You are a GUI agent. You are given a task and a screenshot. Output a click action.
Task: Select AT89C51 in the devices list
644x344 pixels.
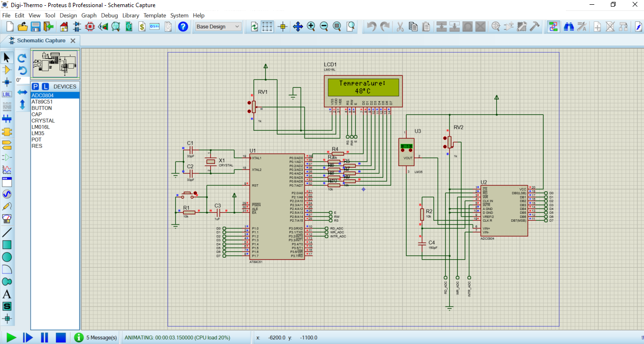tap(45, 101)
